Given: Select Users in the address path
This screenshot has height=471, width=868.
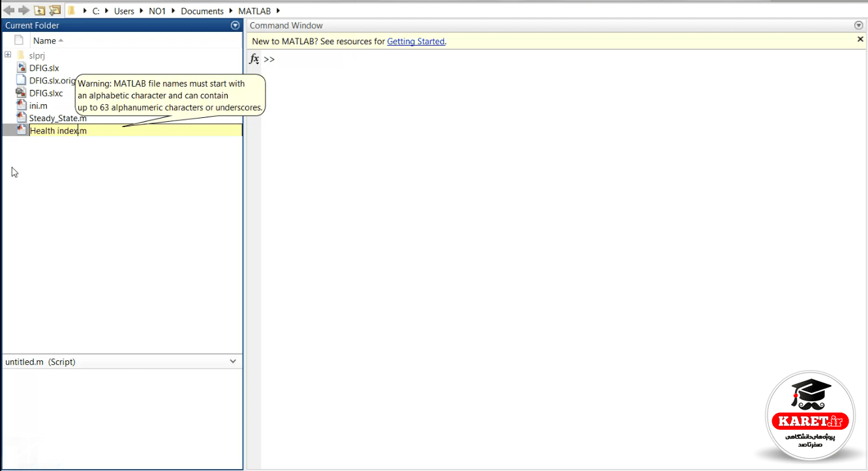Looking at the screenshot, I should pyautogui.click(x=124, y=11).
